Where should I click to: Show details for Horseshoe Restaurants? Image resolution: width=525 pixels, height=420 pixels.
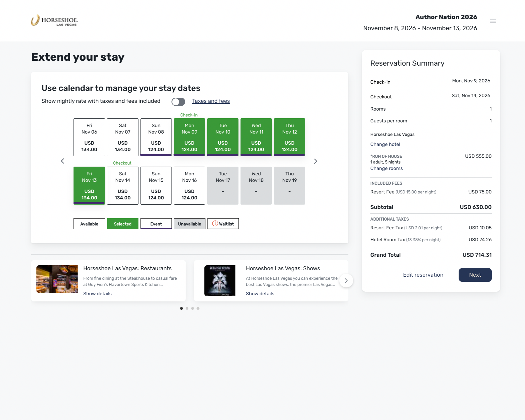pos(97,294)
